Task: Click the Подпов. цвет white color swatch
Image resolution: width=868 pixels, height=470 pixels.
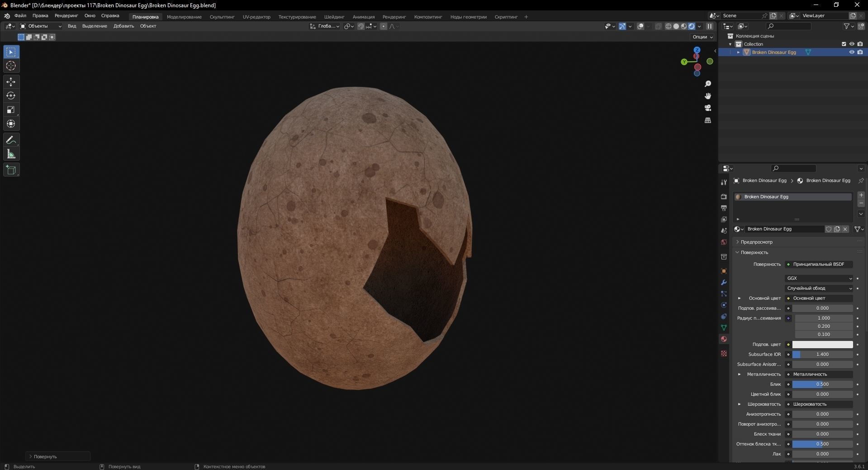Action: (822, 345)
